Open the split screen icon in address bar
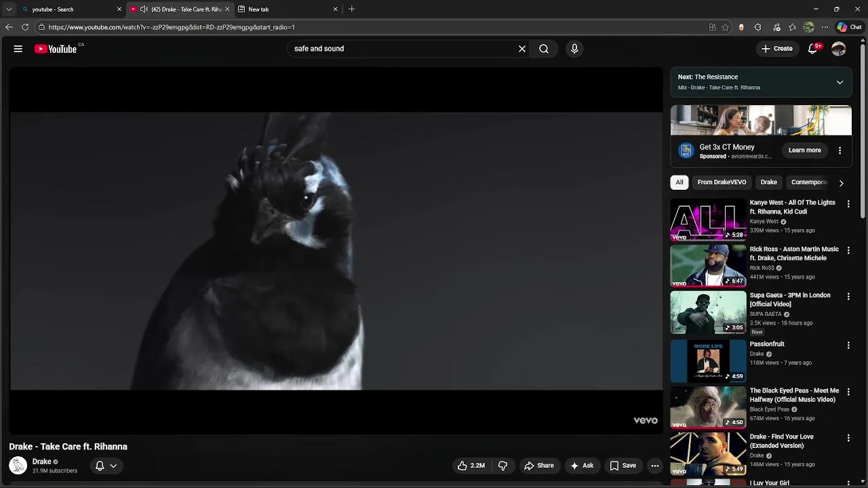This screenshot has width=868, height=488. tap(712, 27)
